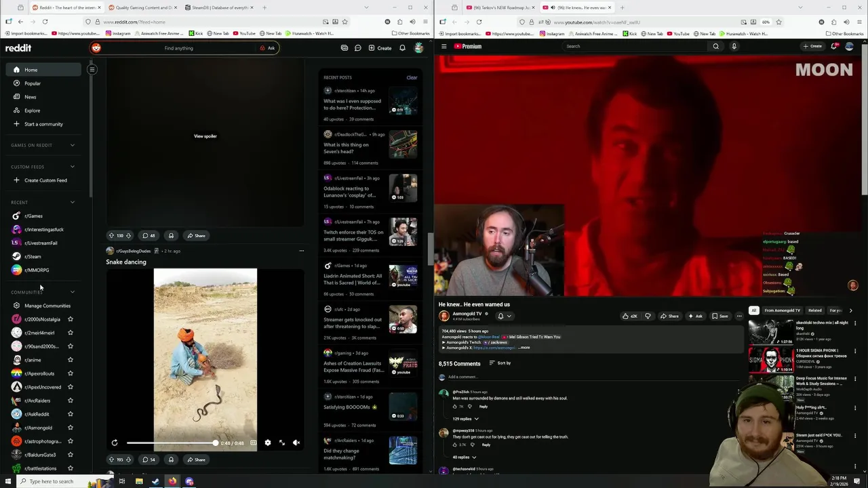Viewport: 868px width, 488px height.
Task: Open comments on the post with 48 comments
Action: tap(149, 236)
